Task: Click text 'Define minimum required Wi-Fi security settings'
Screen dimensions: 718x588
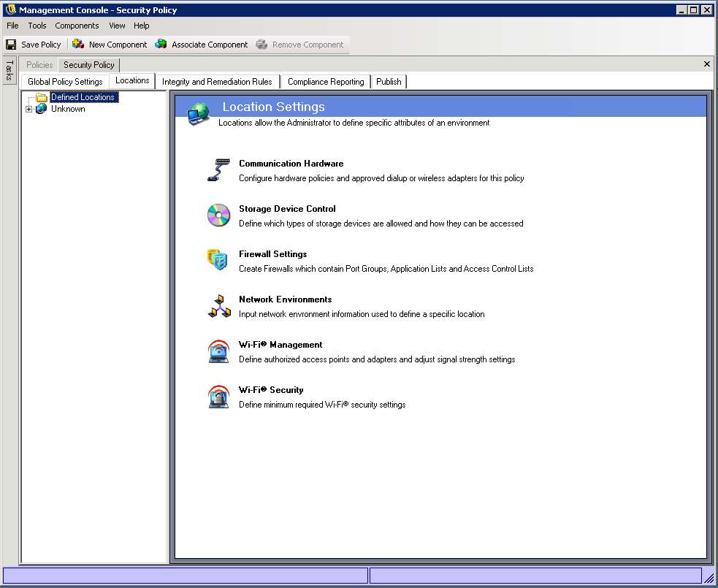Action: (322, 405)
